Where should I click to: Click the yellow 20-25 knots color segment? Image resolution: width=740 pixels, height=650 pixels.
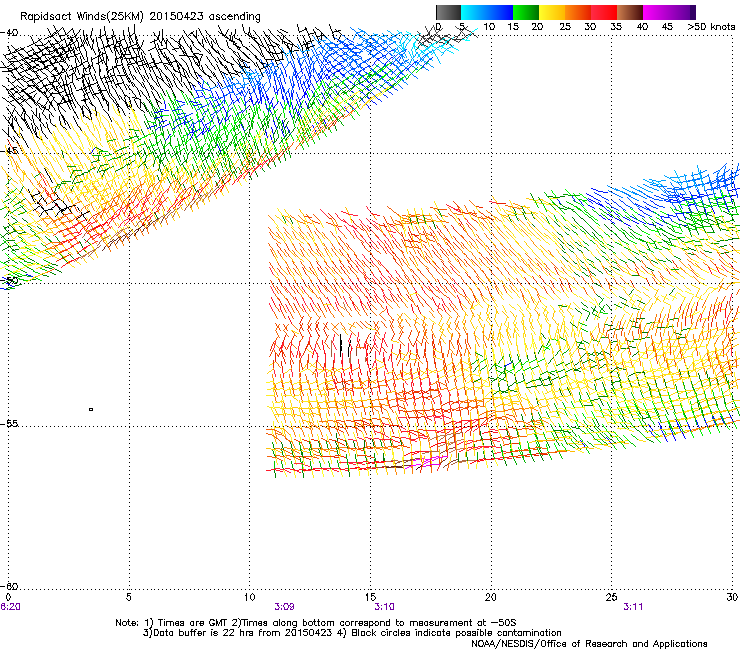click(x=552, y=12)
